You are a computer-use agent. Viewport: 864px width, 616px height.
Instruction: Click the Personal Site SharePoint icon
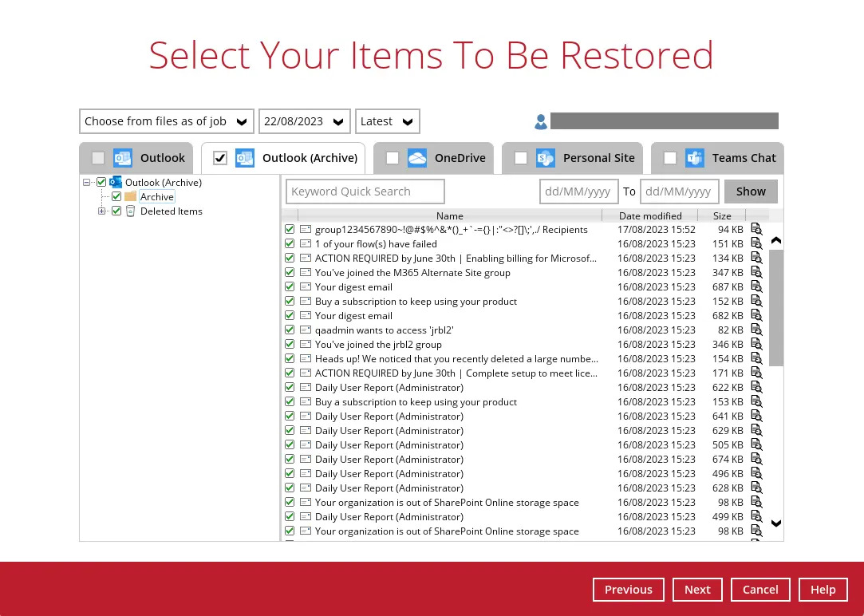(x=546, y=157)
